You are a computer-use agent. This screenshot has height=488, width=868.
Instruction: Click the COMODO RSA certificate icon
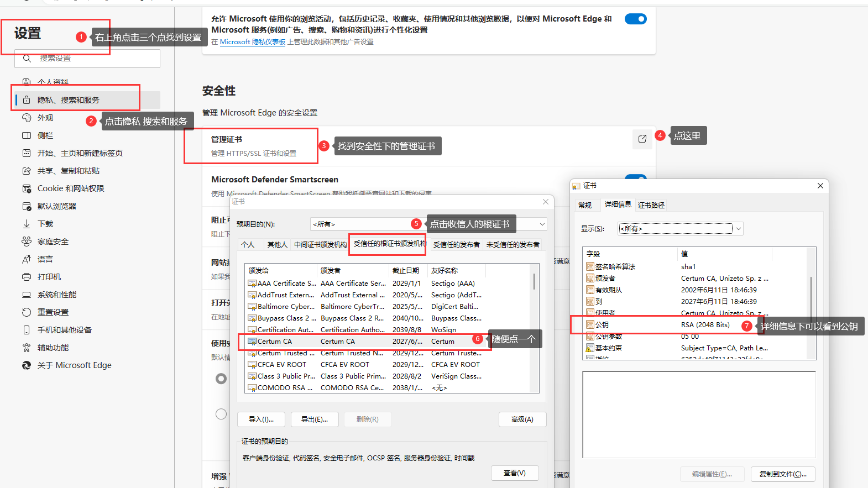point(252,387)
